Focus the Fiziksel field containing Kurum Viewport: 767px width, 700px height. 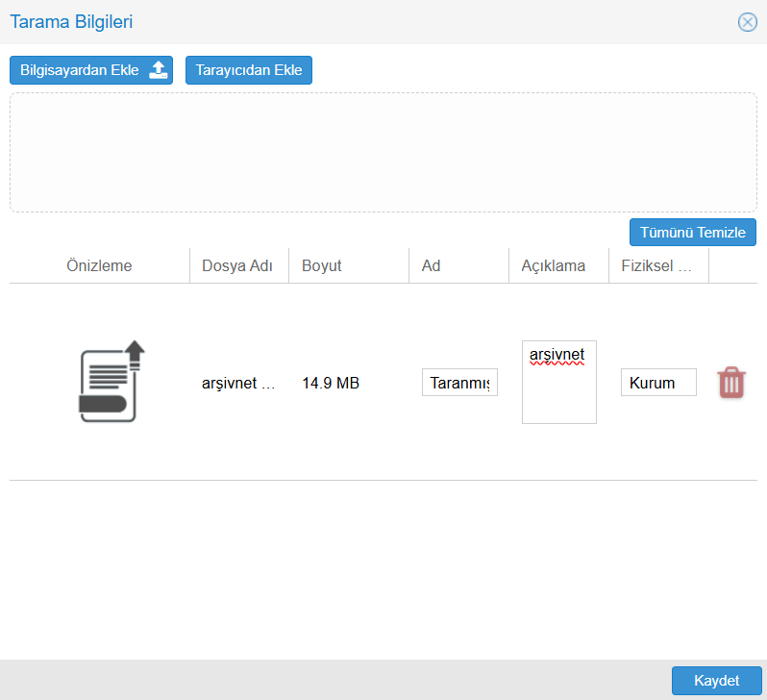coord(658,383)
